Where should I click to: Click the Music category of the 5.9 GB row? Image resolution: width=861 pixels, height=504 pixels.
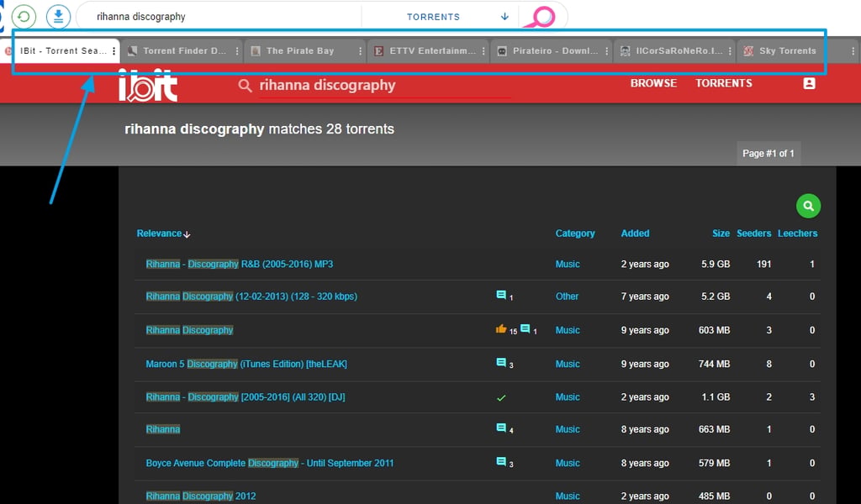click(568, 265)
